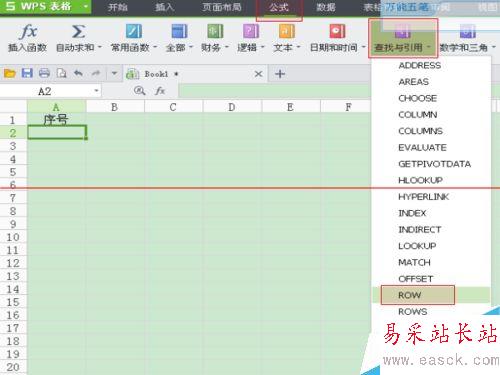This screenshot has width=500, height=375.
Task: Pick GETPIVOTDATA from the dropdown list
Action: 435,164
